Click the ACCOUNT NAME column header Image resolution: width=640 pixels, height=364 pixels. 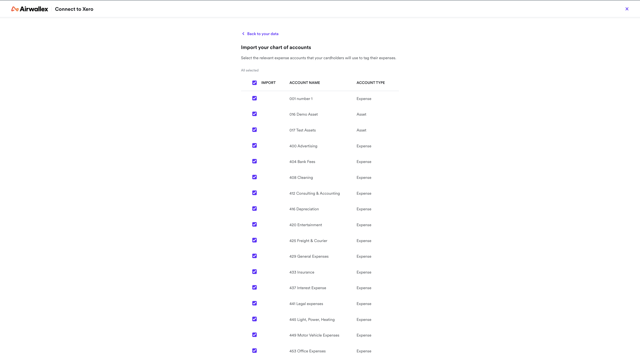point(305,83)
